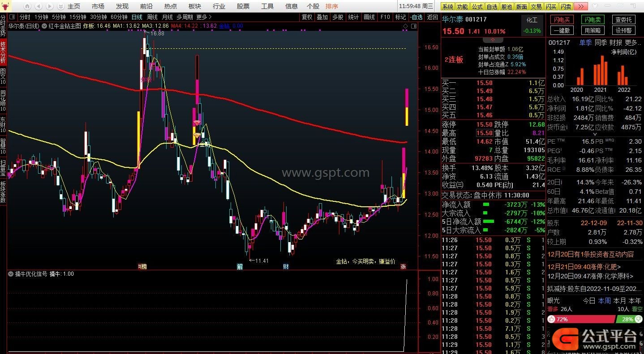Click the diamond marker icon above chart

405,26
